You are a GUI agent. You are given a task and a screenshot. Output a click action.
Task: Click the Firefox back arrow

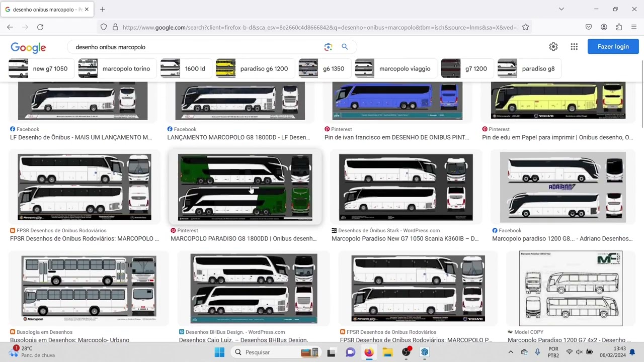(x=10, y=27)
